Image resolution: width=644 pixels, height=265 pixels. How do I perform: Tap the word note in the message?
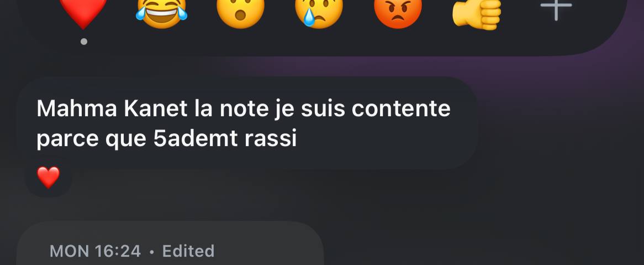pos(243,109)
